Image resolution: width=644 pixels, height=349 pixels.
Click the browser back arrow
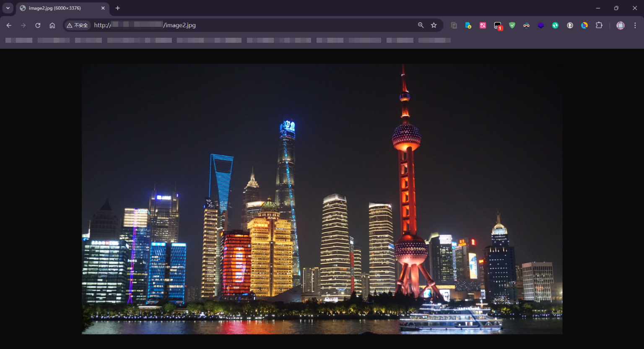tap(9, 25)
